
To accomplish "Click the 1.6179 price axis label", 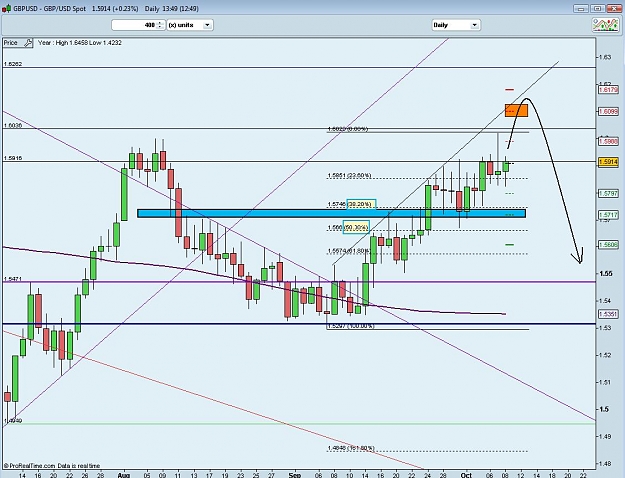I will (x=608, y=90).
